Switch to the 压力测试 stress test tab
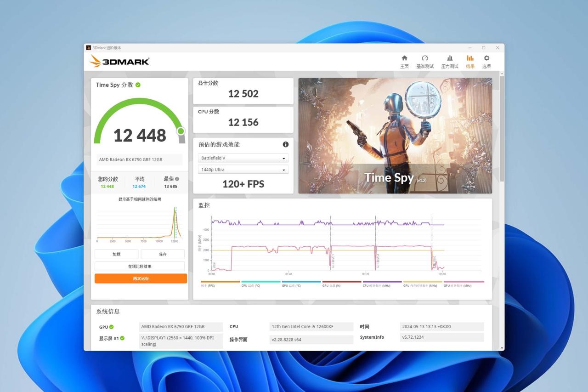The width and height of the screenshot is (588, 392). 450,62
